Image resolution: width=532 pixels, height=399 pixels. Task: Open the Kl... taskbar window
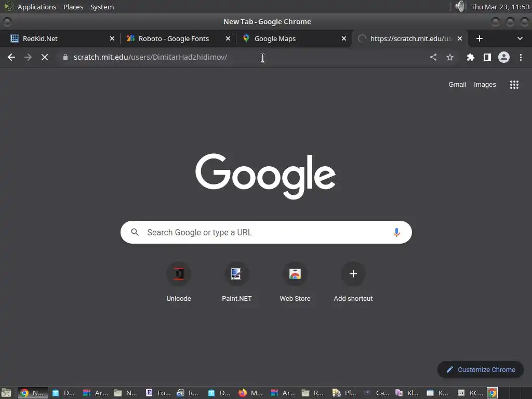[407, 393]
